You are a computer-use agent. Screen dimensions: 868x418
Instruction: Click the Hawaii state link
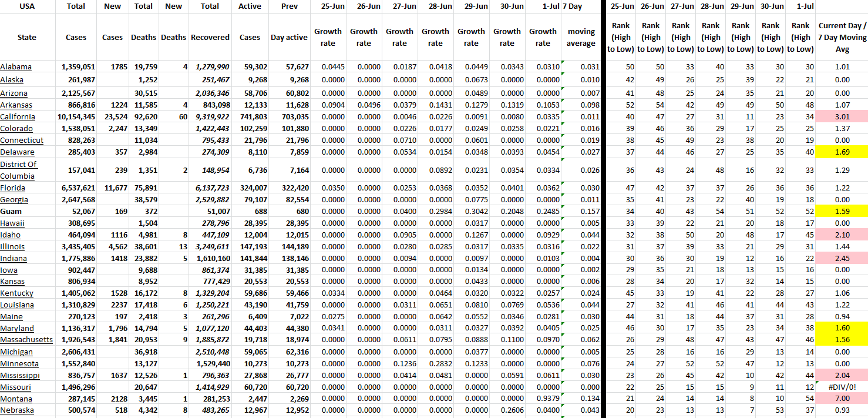pyautogui.click(x=13, y=223)
